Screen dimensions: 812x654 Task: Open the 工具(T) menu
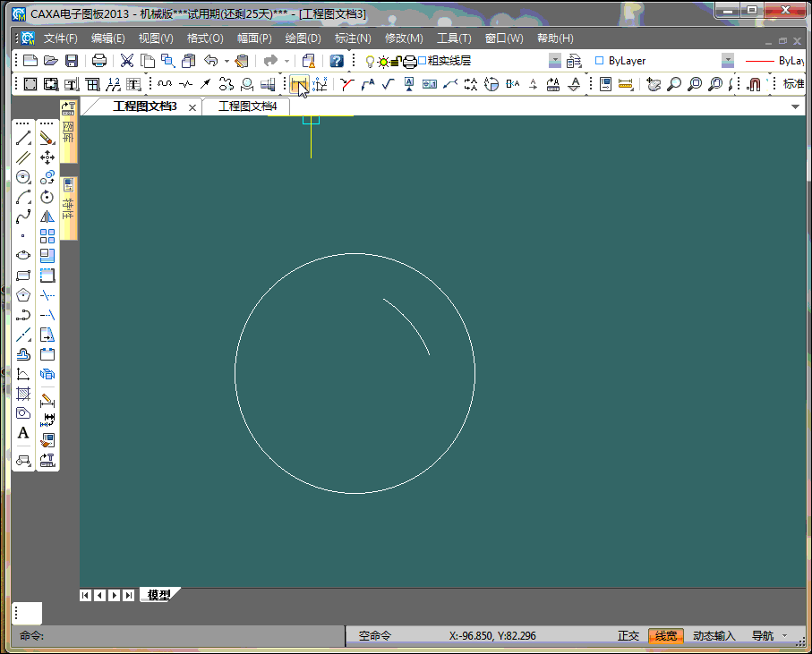pyautogui.click(x=454, y=38)
